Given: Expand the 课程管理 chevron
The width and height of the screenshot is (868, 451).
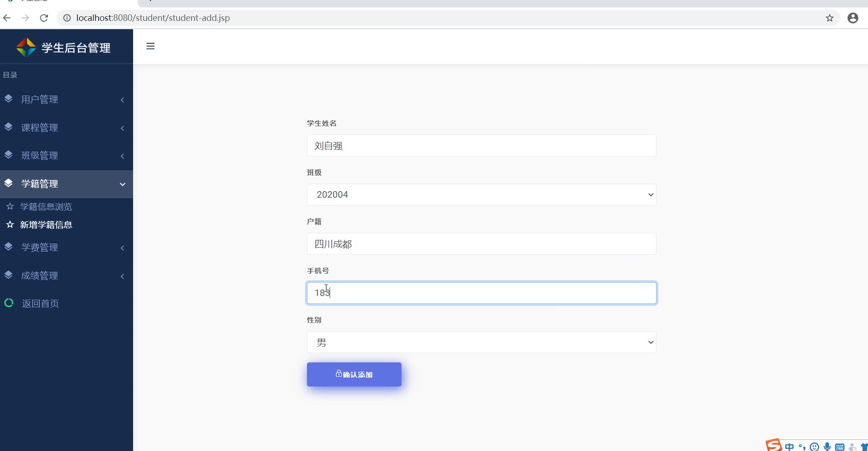Looking at the screenshot, I should coord(122,128).
